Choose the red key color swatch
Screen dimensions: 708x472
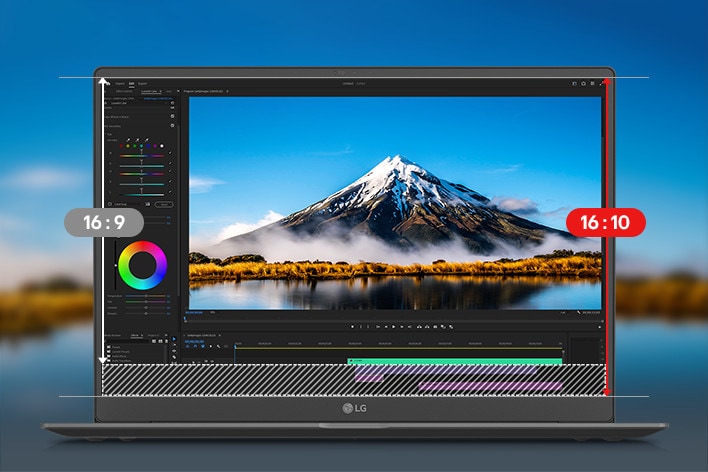121,146
